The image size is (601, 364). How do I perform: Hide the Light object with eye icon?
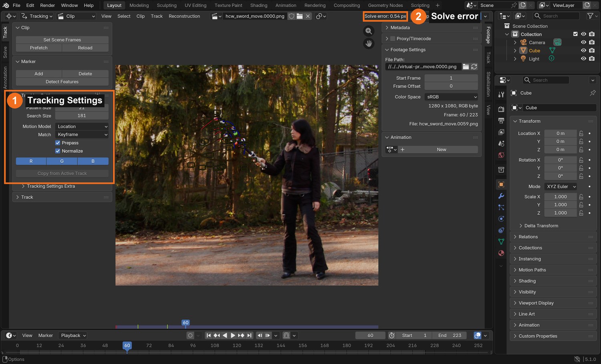[583, 59]
